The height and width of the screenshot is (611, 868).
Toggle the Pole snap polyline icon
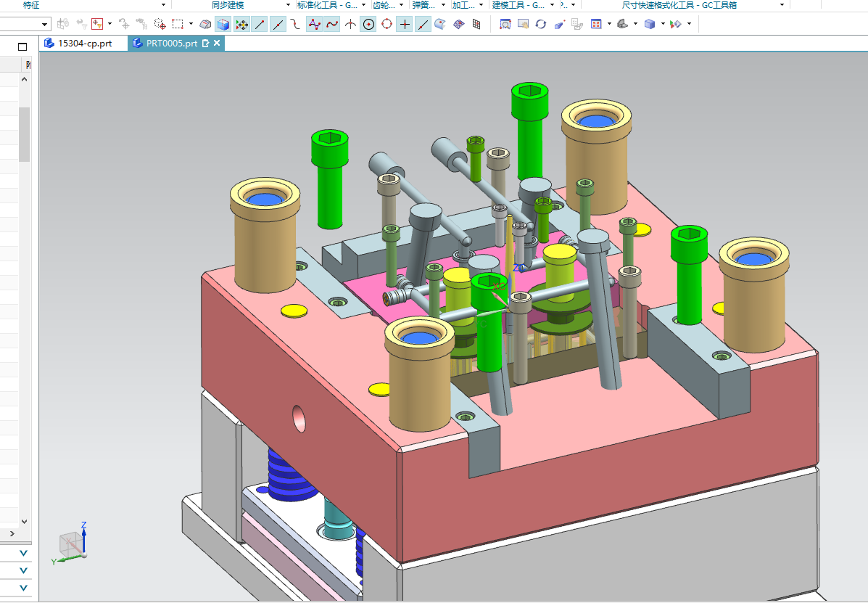[x=314, y=25]
